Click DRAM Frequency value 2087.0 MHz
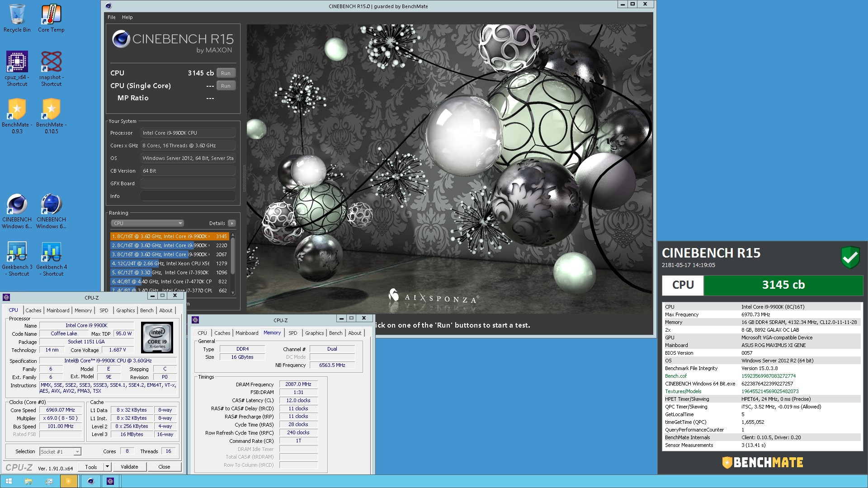Image resolution: width=868 pixels, height=488 pixels. [x=298, y=384]
